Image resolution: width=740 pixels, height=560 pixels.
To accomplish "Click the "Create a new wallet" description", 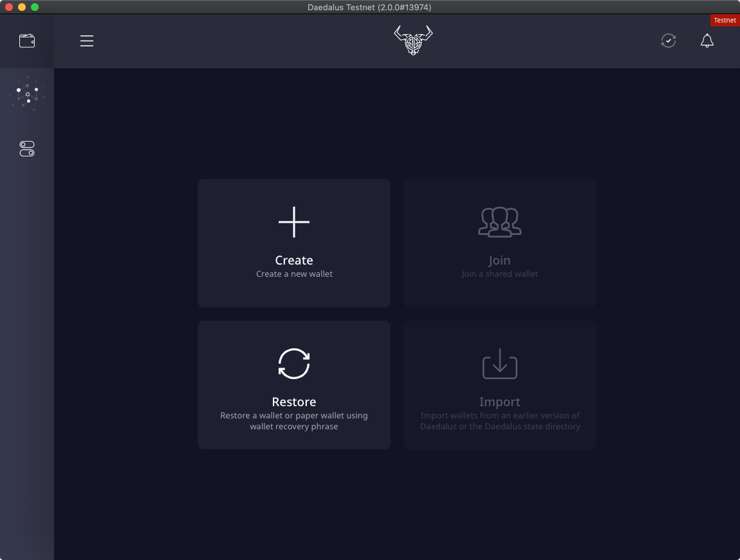I will point(294,274).
